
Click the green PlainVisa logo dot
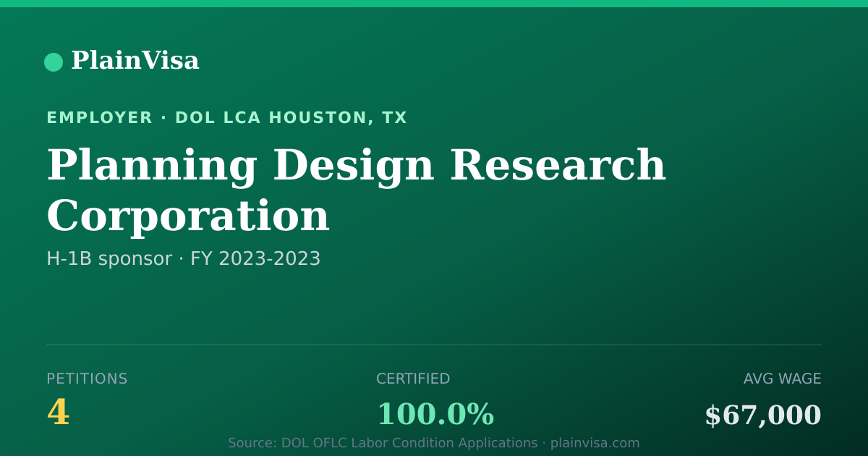[54, 62]
